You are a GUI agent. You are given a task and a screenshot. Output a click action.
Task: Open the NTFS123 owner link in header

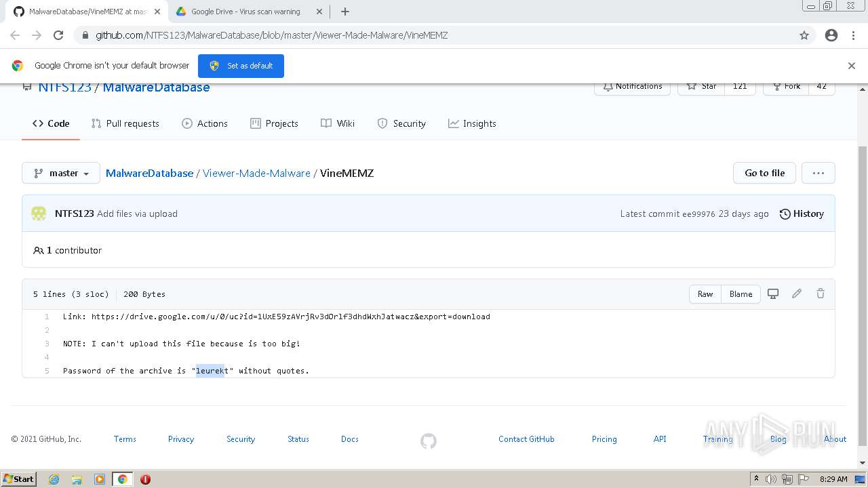64,87
